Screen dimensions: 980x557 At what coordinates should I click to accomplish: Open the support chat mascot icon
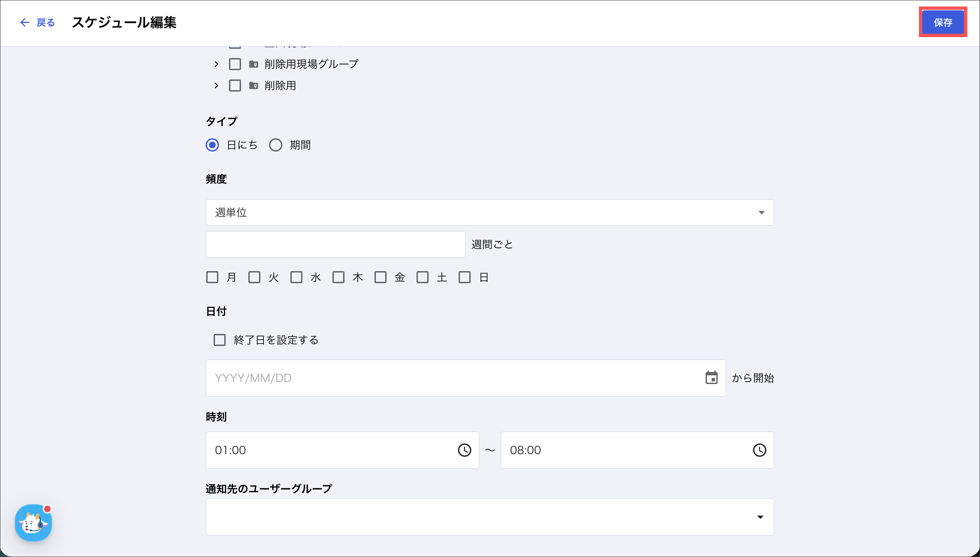tap(33, 523)
